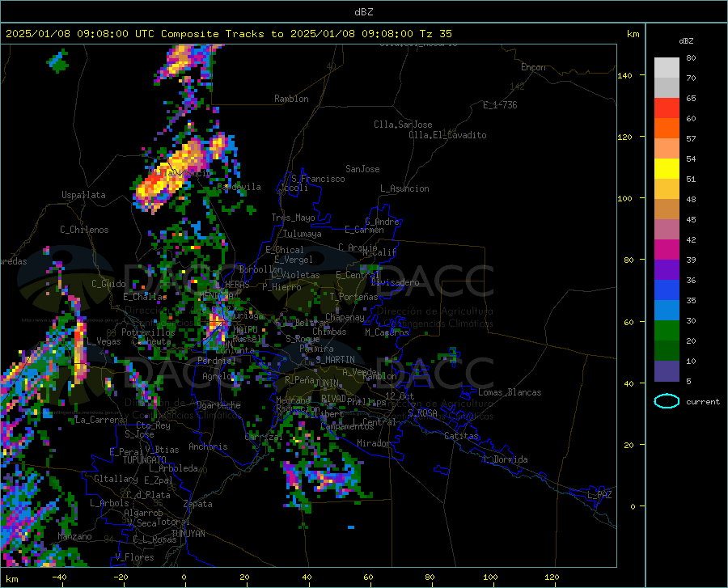This screenshot has height=588, width=728.
Task: Click the 'Potrerillos' label
Action: [148, 332]
